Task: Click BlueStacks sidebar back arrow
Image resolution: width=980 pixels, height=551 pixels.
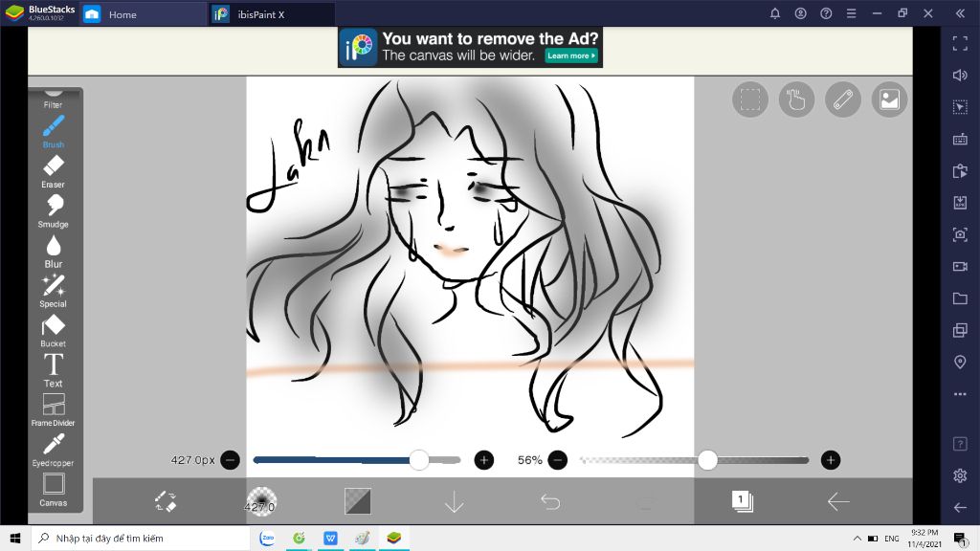Action: [960, 507]
